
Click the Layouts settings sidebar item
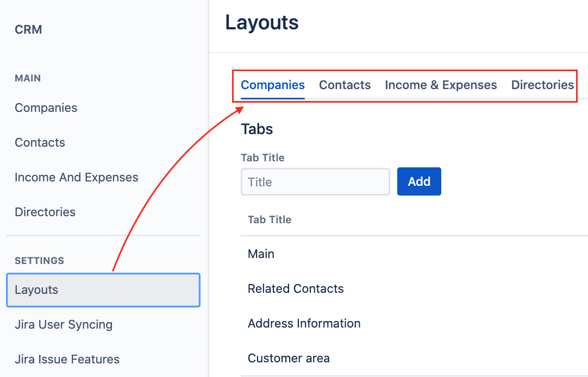[103, 290]
